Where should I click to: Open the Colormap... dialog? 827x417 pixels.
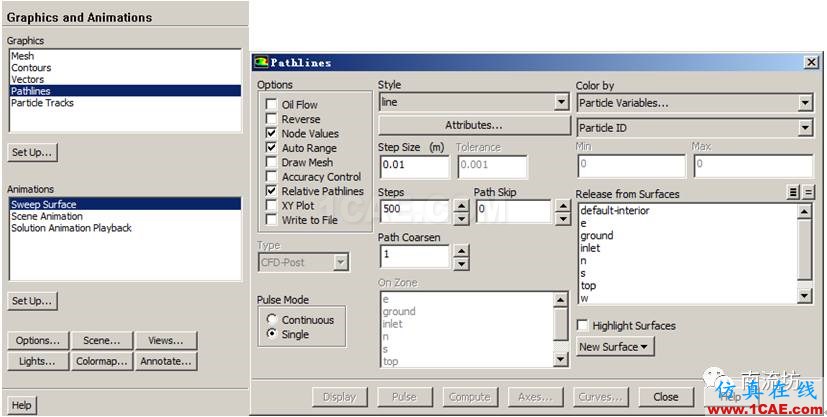coord(101,361)
